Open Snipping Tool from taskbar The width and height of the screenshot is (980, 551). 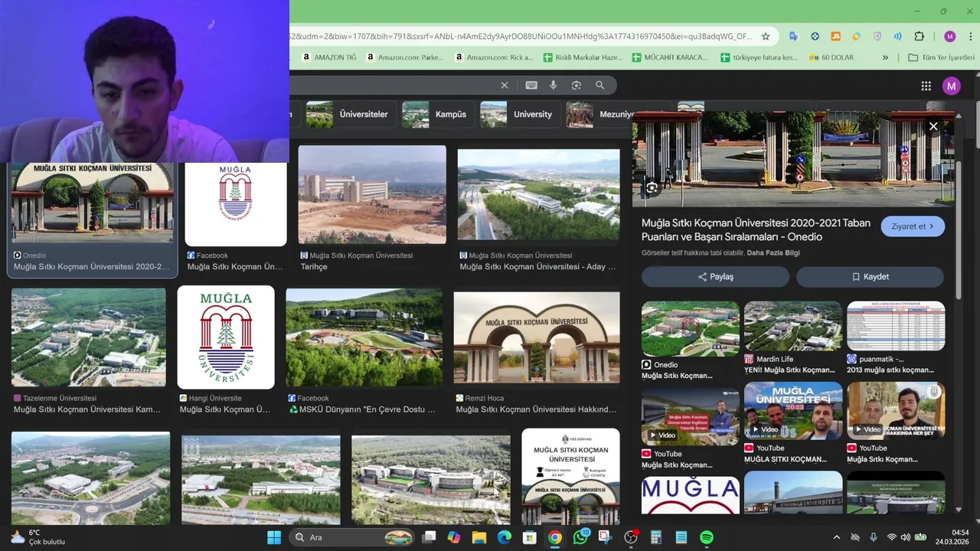coord(605,537)
